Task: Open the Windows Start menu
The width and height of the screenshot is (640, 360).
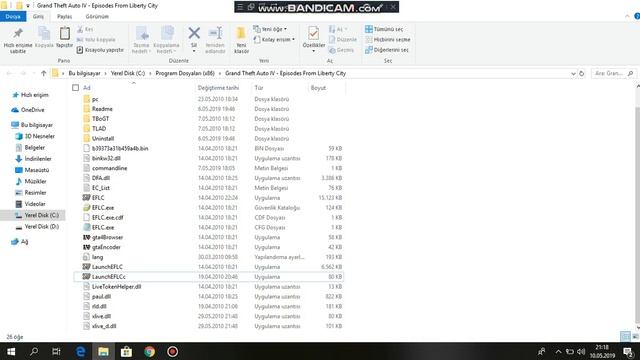Action: pos(11,351)
